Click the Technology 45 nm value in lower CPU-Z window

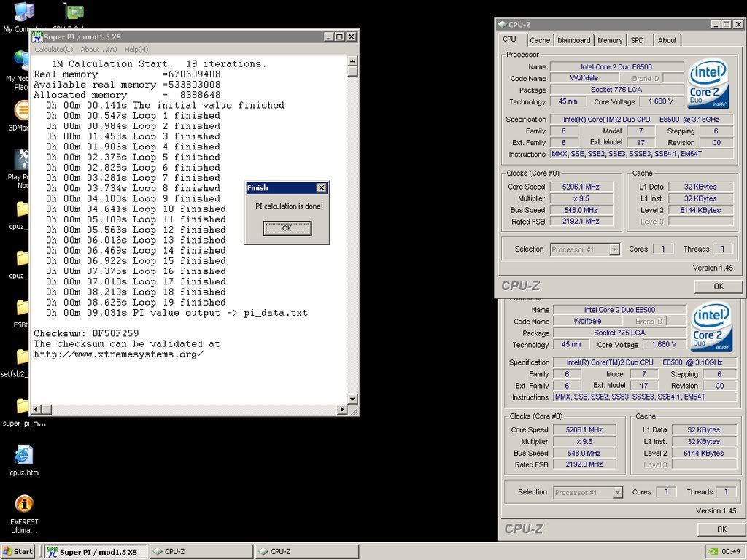(570, 344)
